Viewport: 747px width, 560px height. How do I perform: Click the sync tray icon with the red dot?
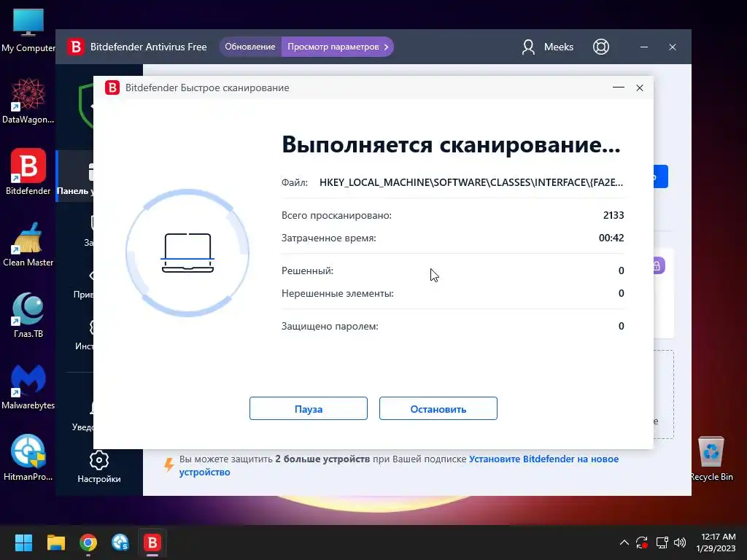pyautogui.click(x=642, y=542)
